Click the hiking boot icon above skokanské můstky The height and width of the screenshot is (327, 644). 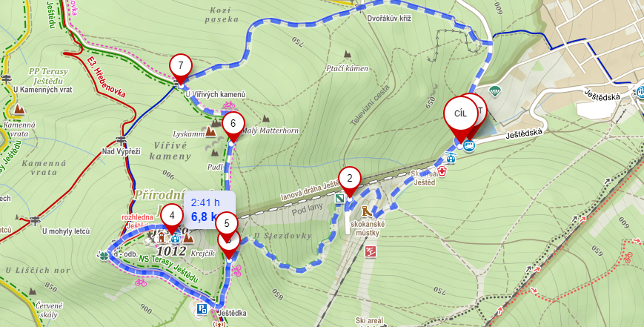(366, 211)
